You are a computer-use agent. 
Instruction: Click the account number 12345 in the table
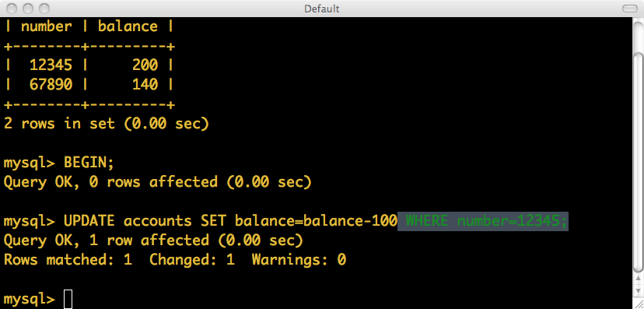[x=51, y=65]
